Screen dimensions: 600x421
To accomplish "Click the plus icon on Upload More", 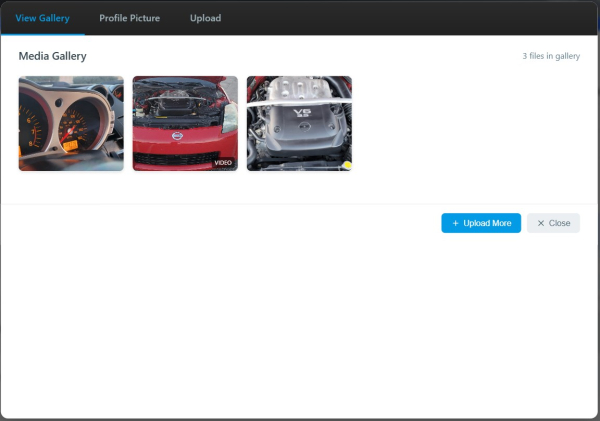I will coord(455,223).
